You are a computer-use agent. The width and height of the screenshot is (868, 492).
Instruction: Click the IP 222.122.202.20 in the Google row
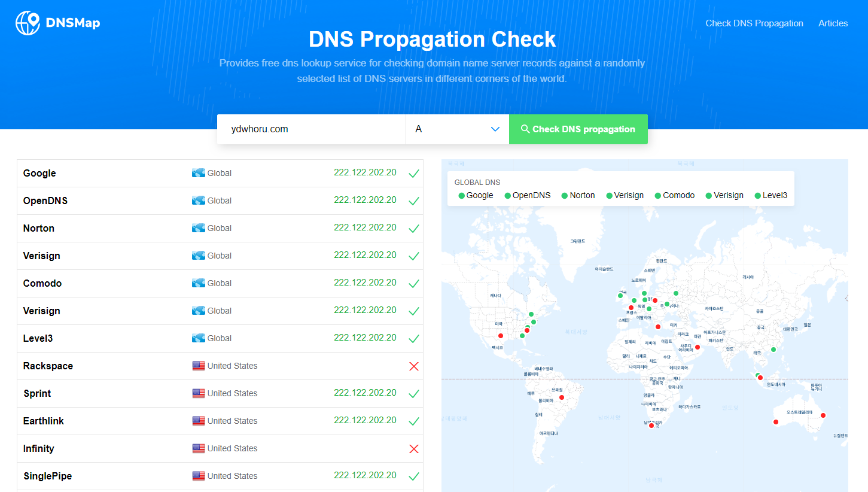[x=365, y=172]
